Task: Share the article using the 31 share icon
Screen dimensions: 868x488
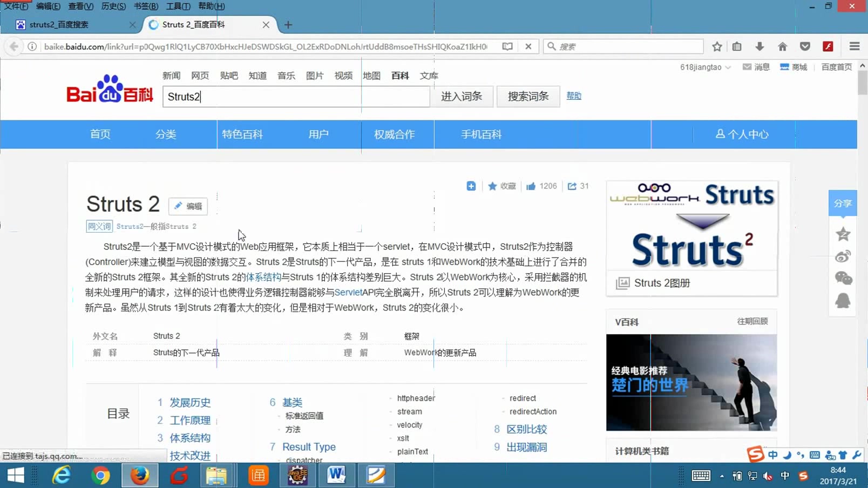Action: 578,186
